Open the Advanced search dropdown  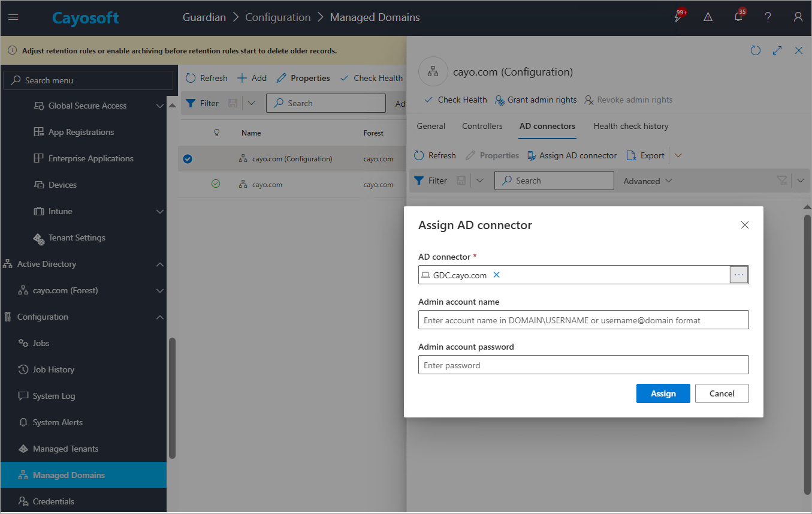648,181
